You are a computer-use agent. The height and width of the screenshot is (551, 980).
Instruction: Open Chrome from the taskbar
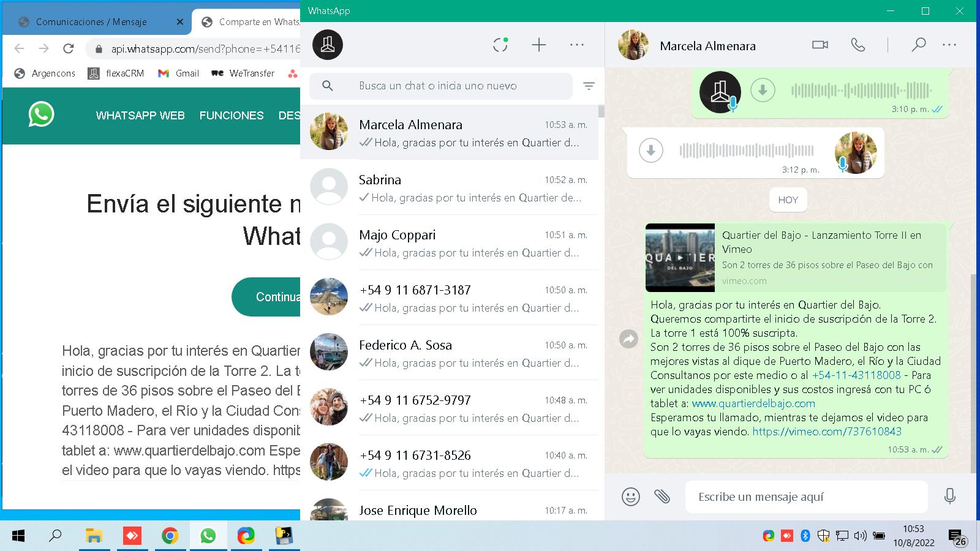pos(170,536)
